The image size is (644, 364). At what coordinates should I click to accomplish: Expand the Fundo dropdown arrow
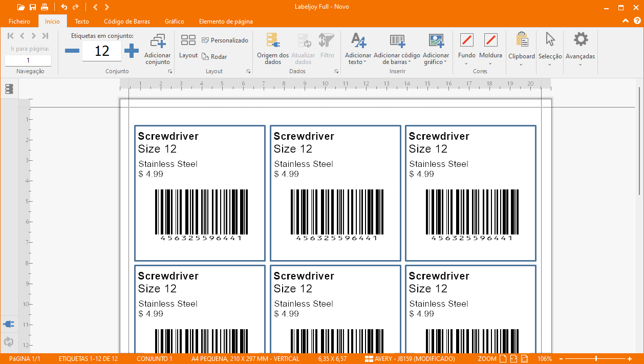(x=467, y=64)
